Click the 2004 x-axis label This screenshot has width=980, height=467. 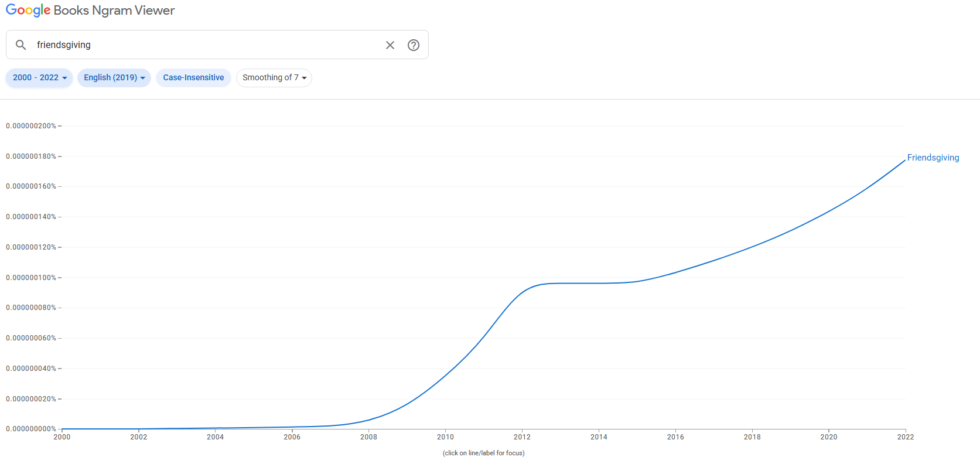(216, 437)
